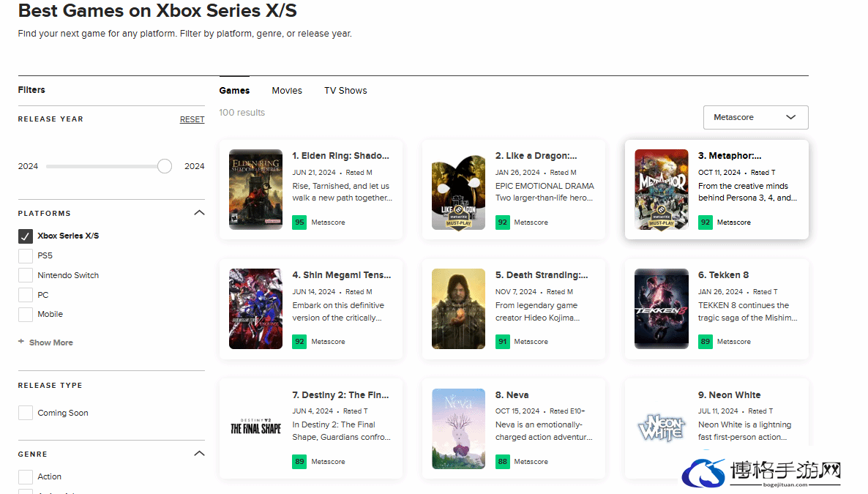The width and height of the screenshot is (868, 494).
Task: Click plus icon beside Show More
Action: tap(21, 342)
